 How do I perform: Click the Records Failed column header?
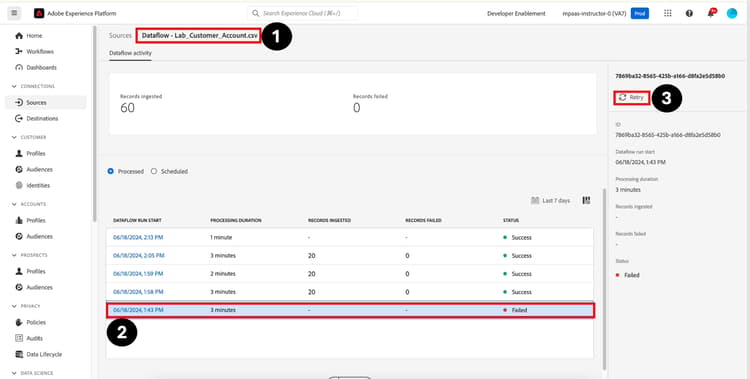(x=423, y=221)
